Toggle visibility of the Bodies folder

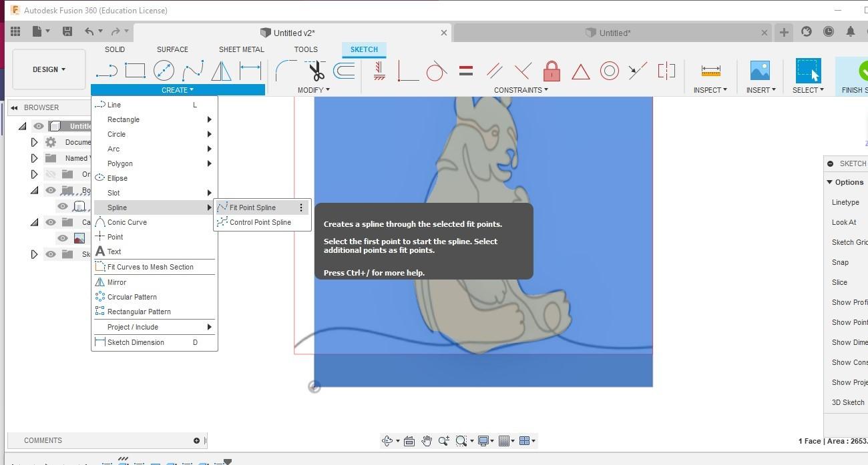51,190
